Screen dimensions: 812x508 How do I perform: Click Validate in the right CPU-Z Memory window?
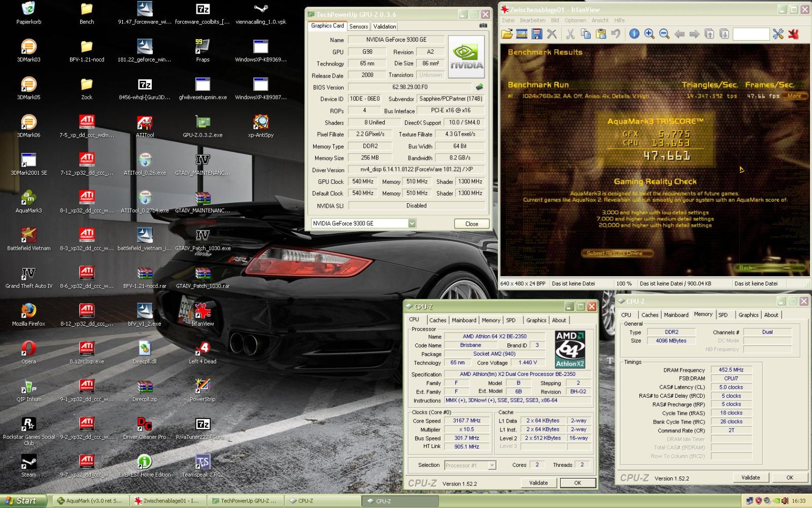pos(751,478)
